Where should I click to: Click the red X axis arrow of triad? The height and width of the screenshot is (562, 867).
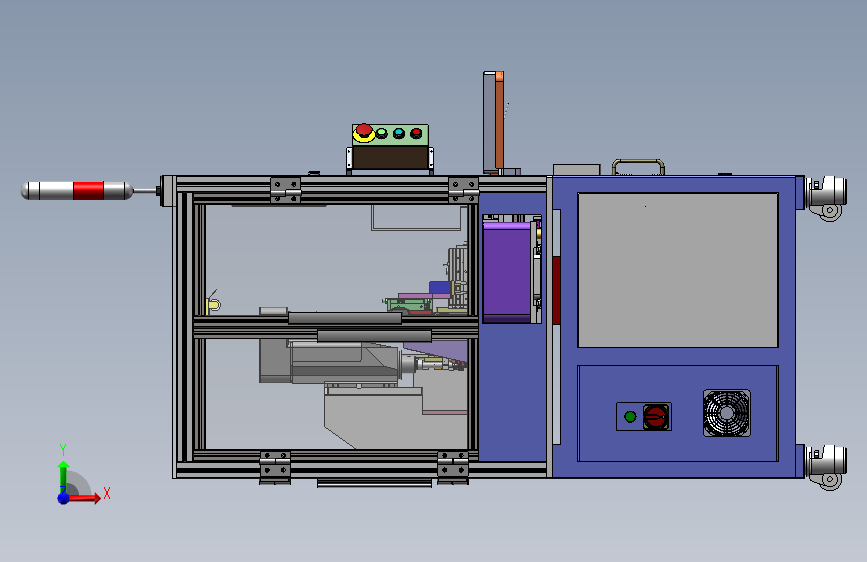pos(84,498)
